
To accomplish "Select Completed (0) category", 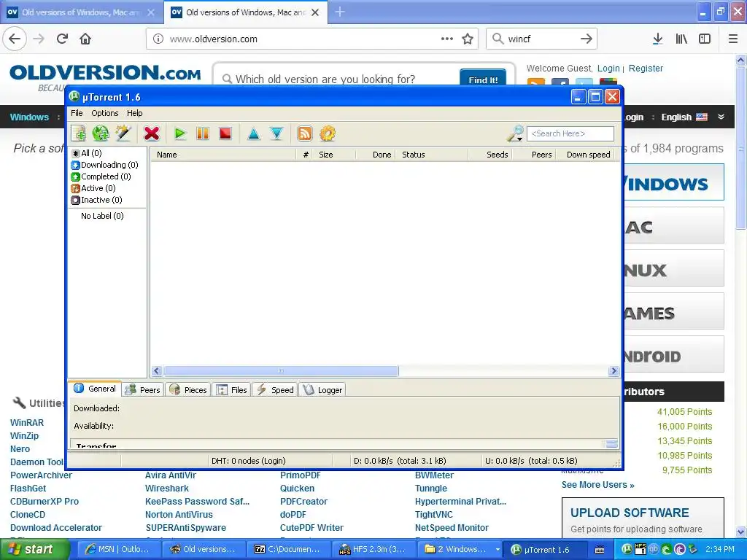I will pyautogui.click(x=101, y=176).
